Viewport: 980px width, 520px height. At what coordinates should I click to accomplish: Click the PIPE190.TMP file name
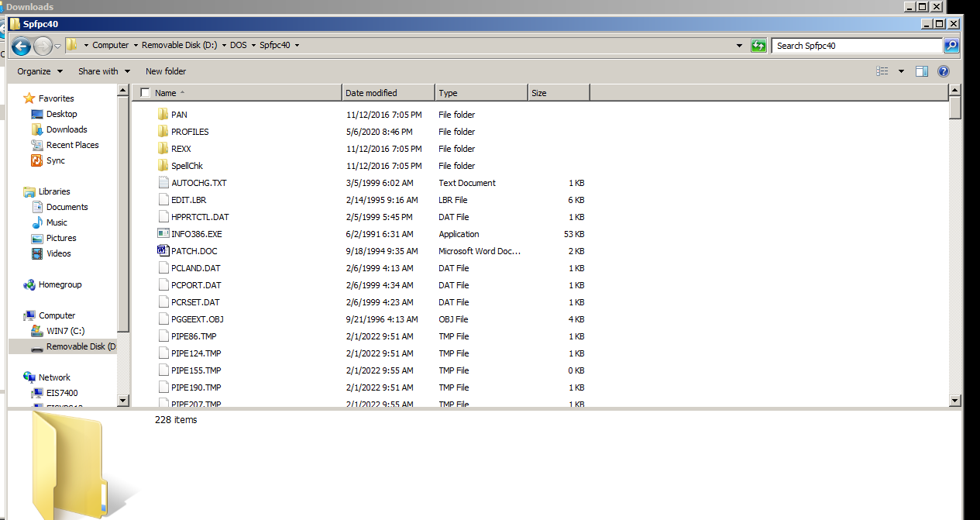(196, 387)
